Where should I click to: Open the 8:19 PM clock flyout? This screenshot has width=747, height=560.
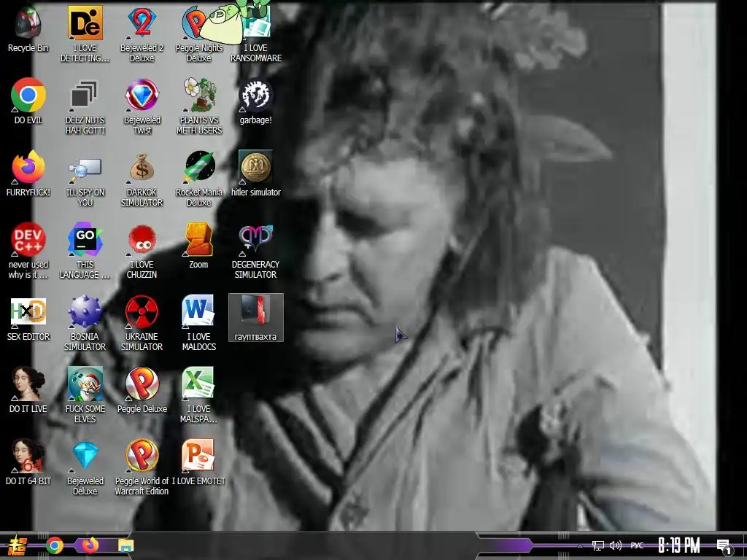(679, 545)
